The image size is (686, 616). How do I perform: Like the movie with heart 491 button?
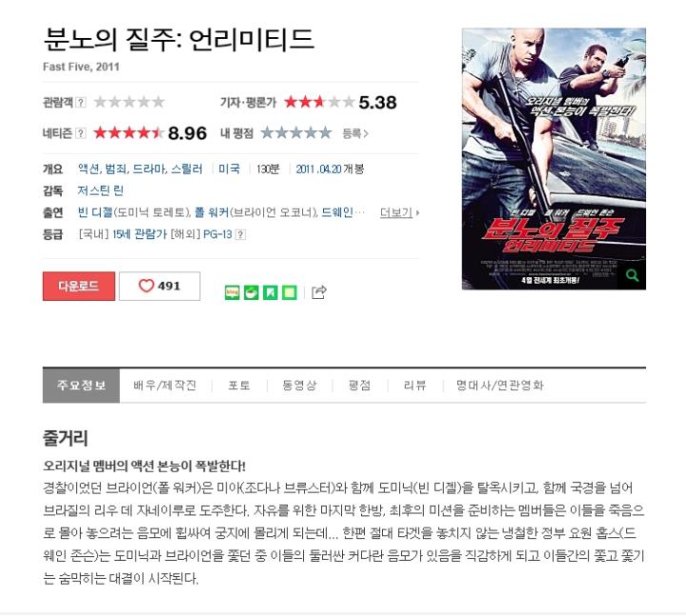pos(160,286)
